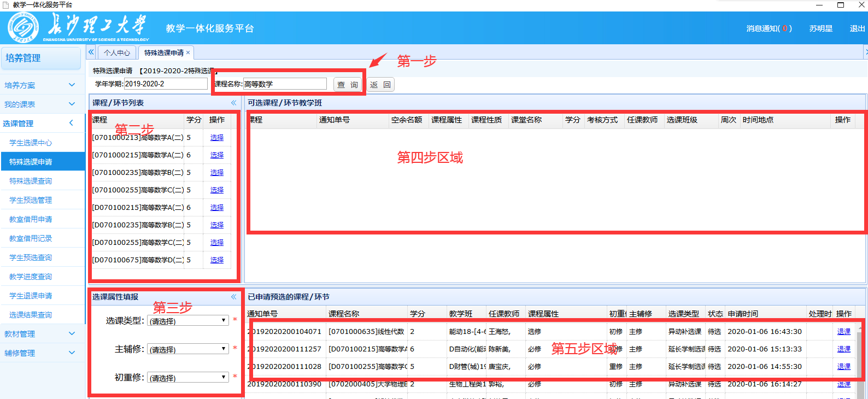Close the 特殊选课申请 tab

click(188, 52)
